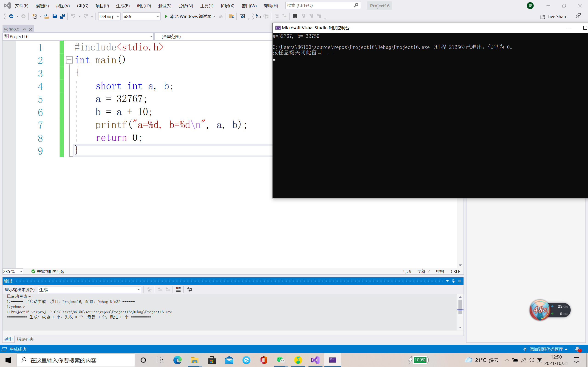Switch to the 错误列表 tab

pyautogui.click(x=25, y=339)
